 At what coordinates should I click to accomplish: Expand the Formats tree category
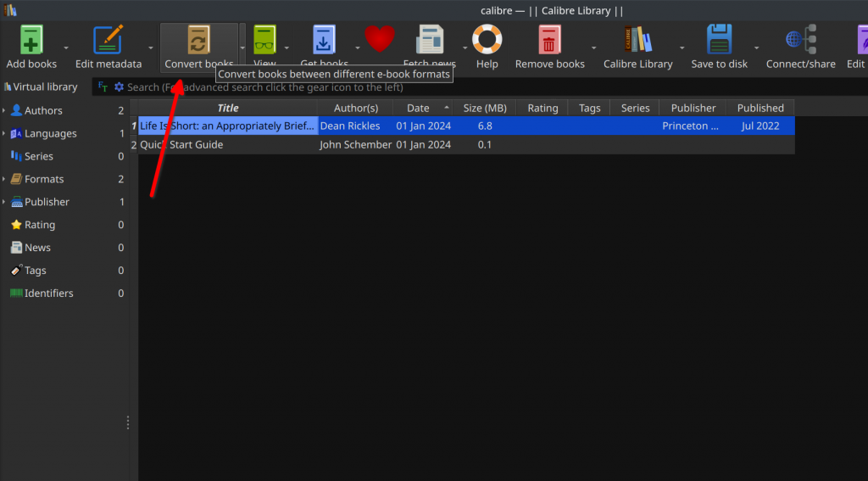point(4,179)
